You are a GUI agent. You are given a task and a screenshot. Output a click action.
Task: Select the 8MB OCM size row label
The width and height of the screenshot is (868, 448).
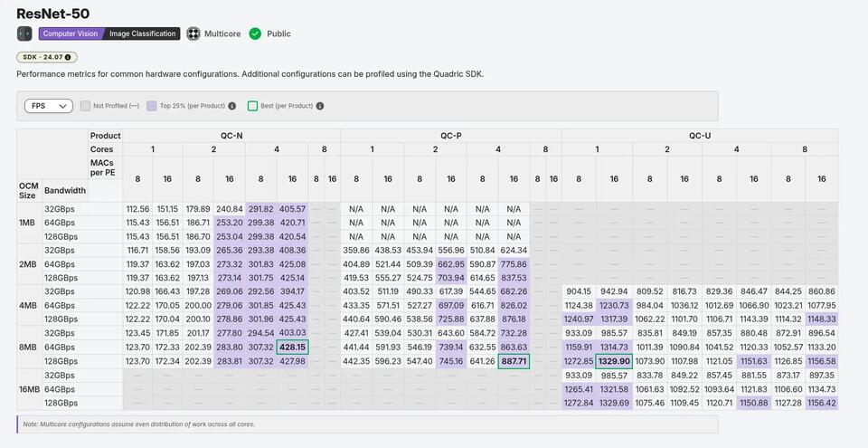[28, 348]
